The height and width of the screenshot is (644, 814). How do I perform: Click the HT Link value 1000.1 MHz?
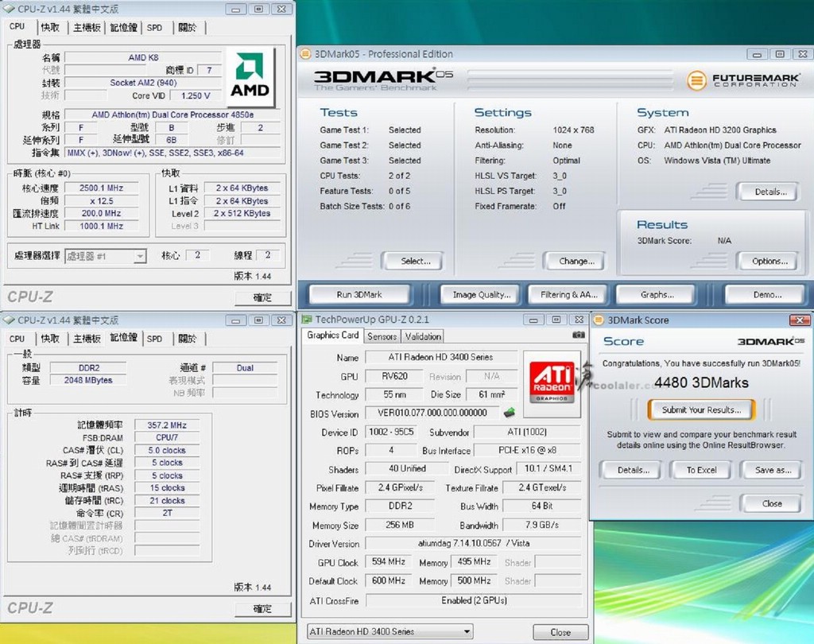(101, 226)
